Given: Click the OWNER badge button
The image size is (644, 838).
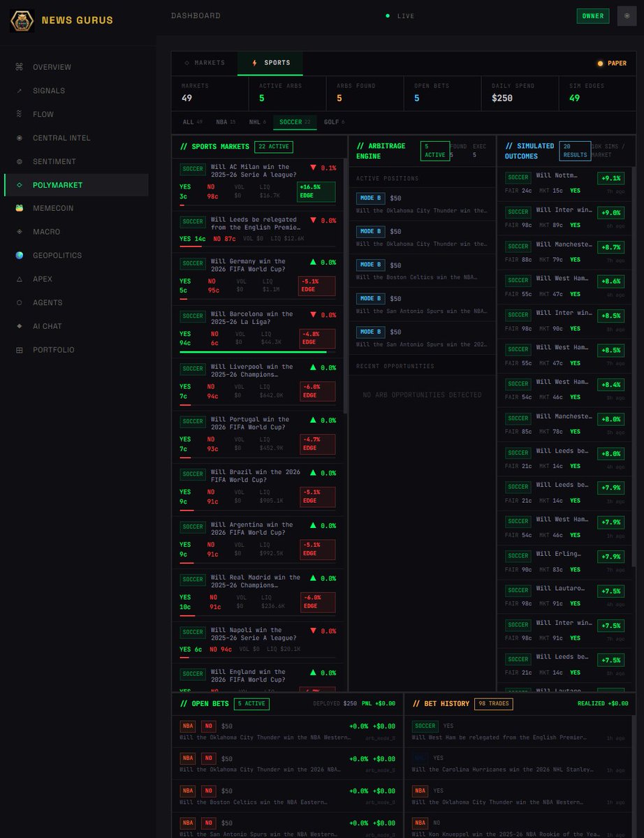Looking at the screenshot, I should tap(593, 16).
